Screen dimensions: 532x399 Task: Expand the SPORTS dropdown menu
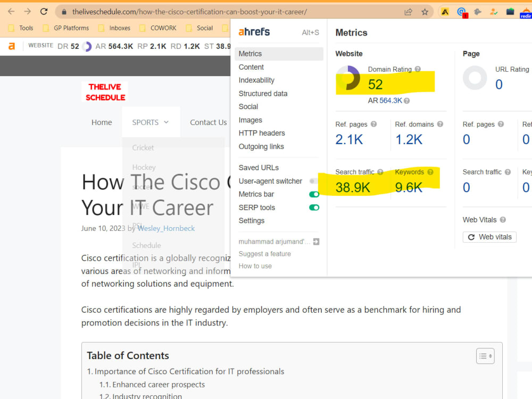151,122
